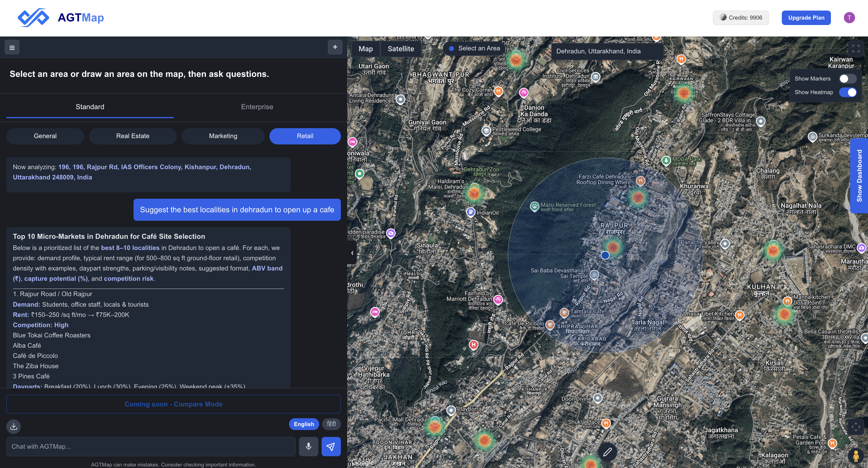Disable the Show Heatmap toggle

point(847,92)
